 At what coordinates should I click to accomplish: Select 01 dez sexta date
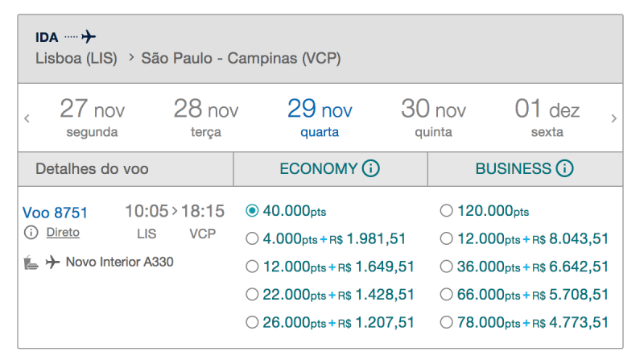click(547, 118)
